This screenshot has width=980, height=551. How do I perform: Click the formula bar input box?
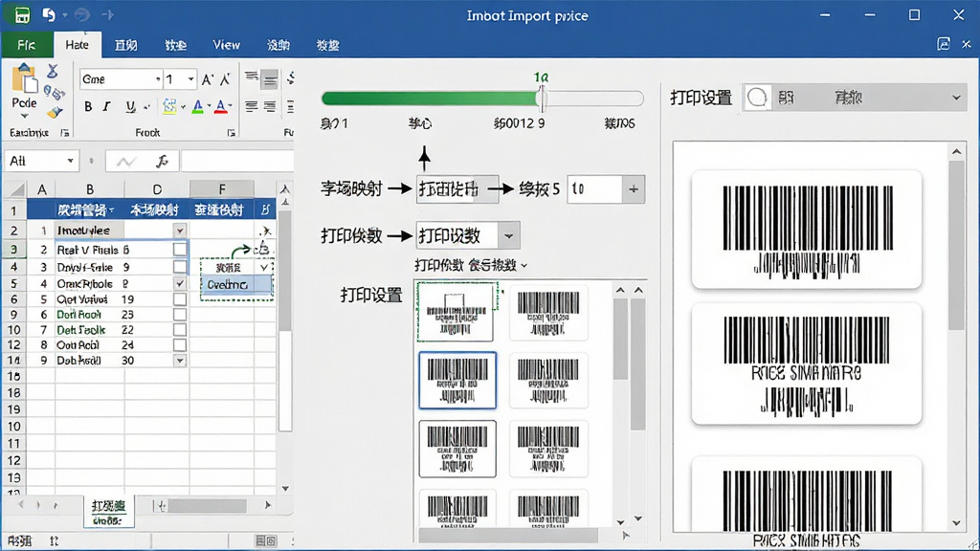tap(237, 161)
